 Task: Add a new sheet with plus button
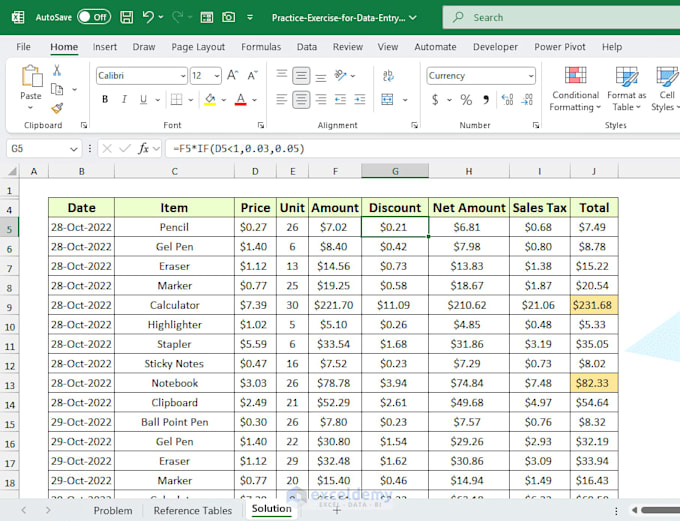pos(337,511)
